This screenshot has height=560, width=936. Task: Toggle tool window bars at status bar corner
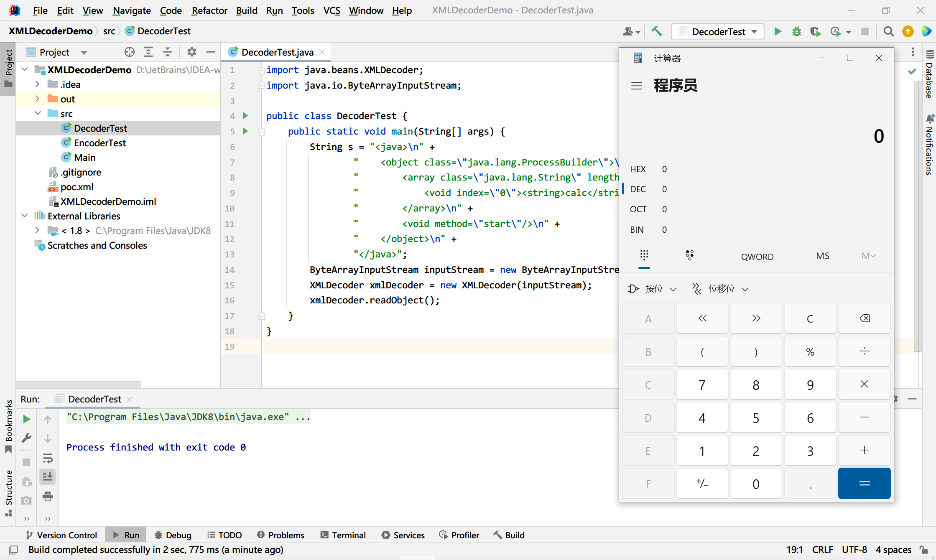[x=13, y=550]
